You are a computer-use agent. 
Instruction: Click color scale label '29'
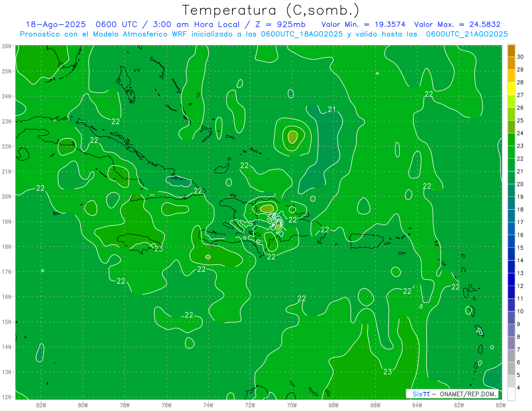[x=520, y=70]
